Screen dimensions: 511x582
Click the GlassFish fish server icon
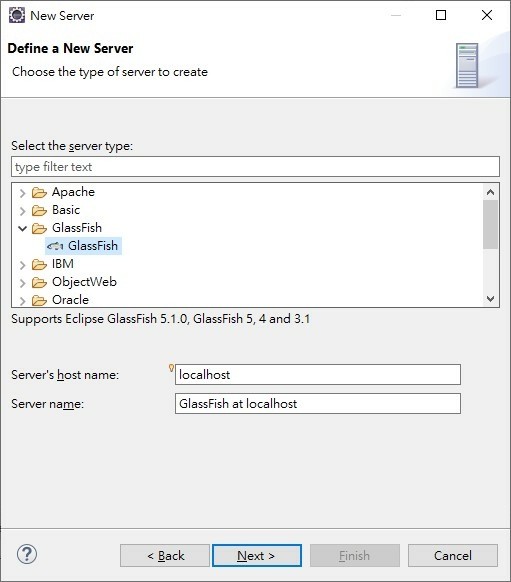[x=55, y=246]
